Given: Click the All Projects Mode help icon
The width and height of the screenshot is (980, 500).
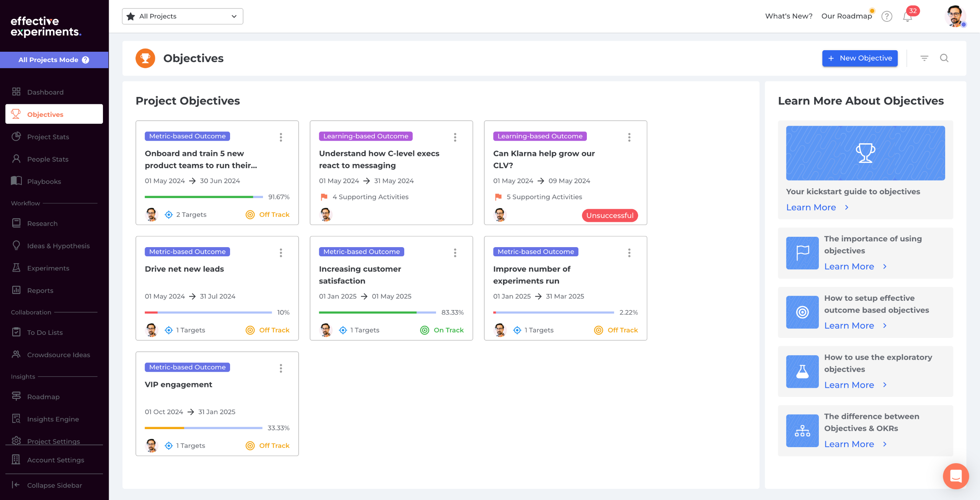Looking at the screenshot, I should pyautogui.click(x=86, y=60).
